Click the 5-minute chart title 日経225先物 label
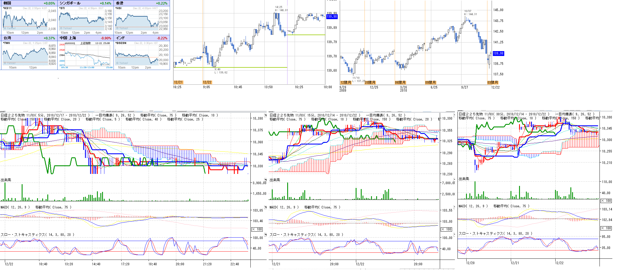644x277 pixels. 13,115
